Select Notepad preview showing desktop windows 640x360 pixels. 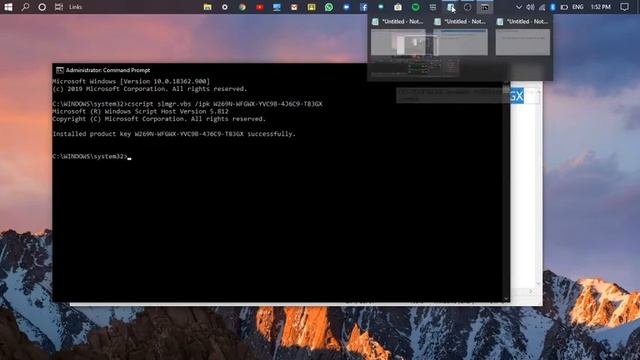pos(398,42)
